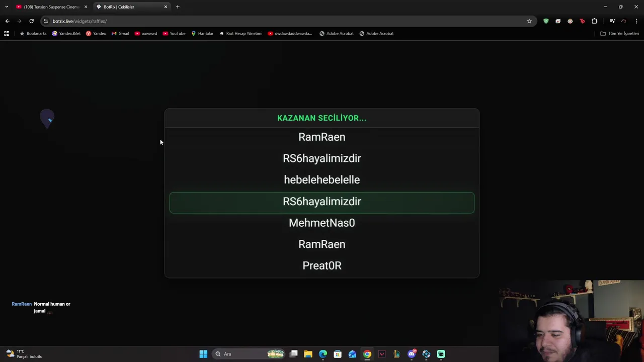Expand the Chrome tab search dropdown
The height and width of the screenshot is (362, 644).
[x=7, y=7]
